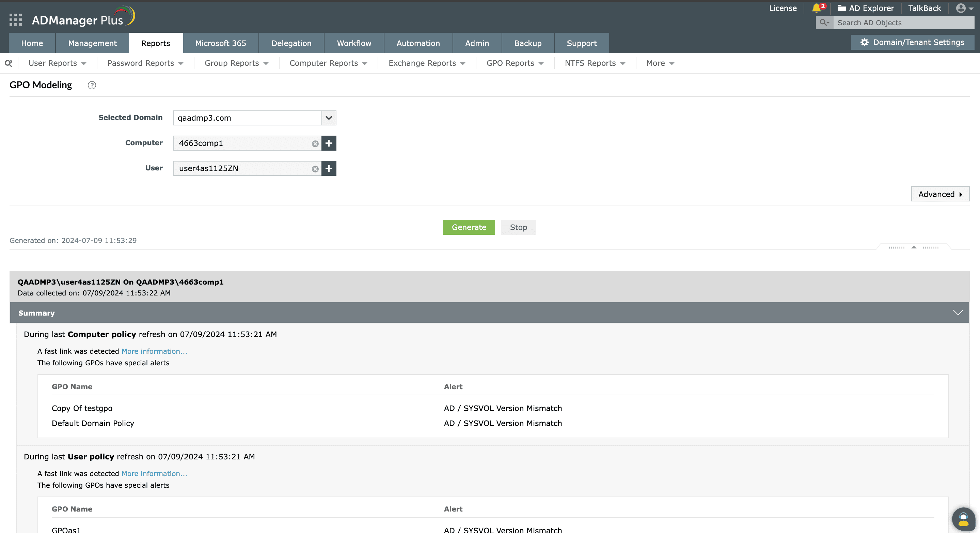This screenshot has width=980, height=533.
Task: Add a user using the plus icon
Action: point(329,168)
